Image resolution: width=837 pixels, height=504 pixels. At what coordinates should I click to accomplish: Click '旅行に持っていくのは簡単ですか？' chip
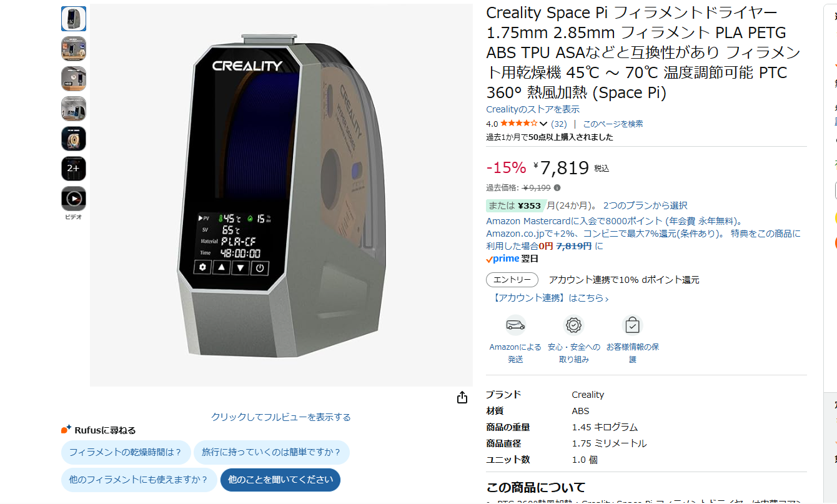272,452
